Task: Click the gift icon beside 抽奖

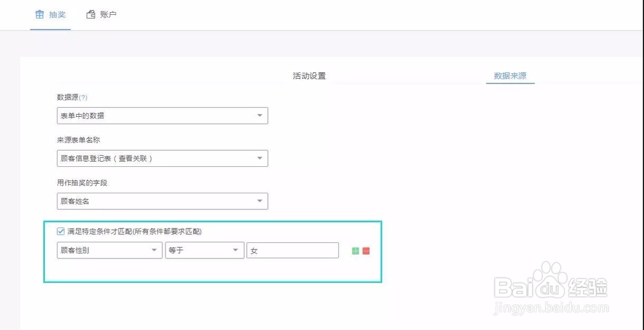Action: pos(40,14)
